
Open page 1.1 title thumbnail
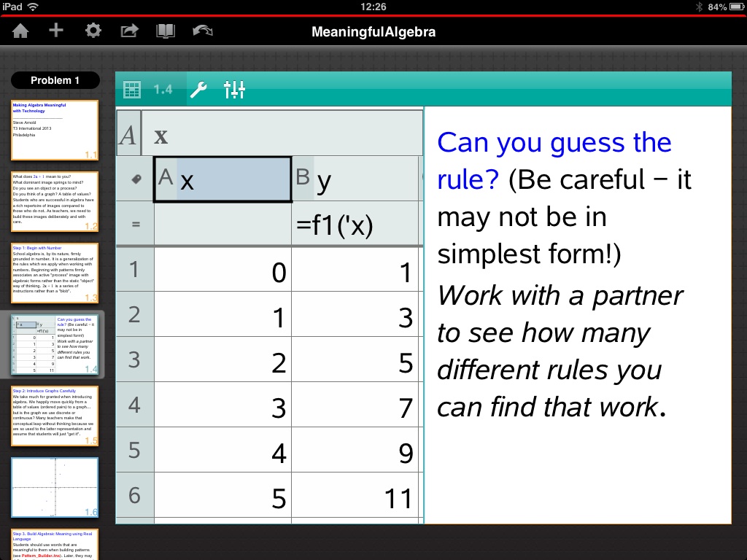point(55,131)
